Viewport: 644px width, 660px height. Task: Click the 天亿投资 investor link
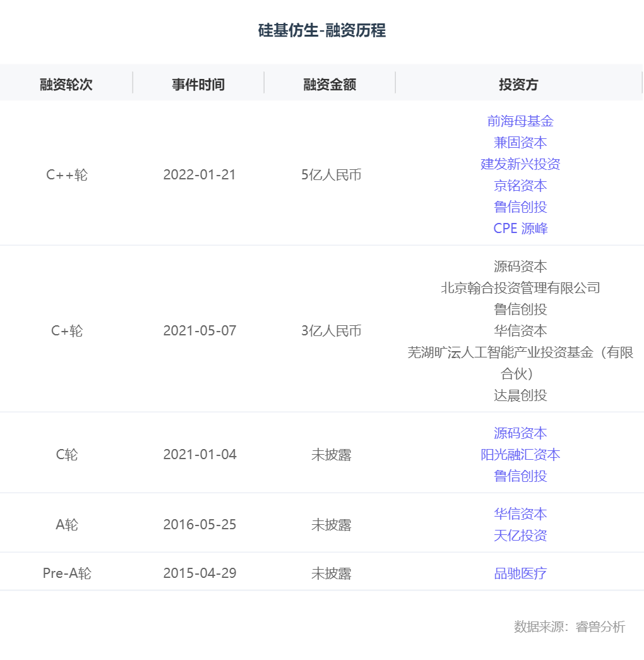pos(520,536)
